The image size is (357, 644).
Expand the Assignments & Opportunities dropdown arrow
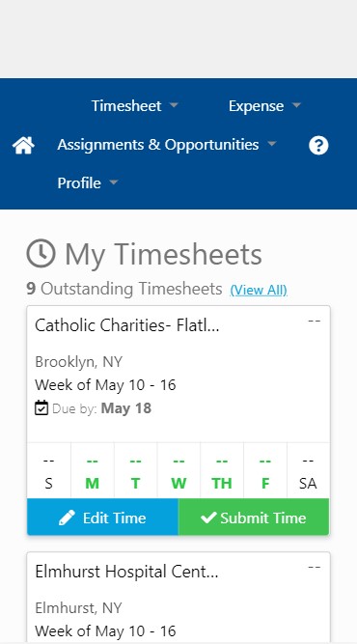coord(272,144)
